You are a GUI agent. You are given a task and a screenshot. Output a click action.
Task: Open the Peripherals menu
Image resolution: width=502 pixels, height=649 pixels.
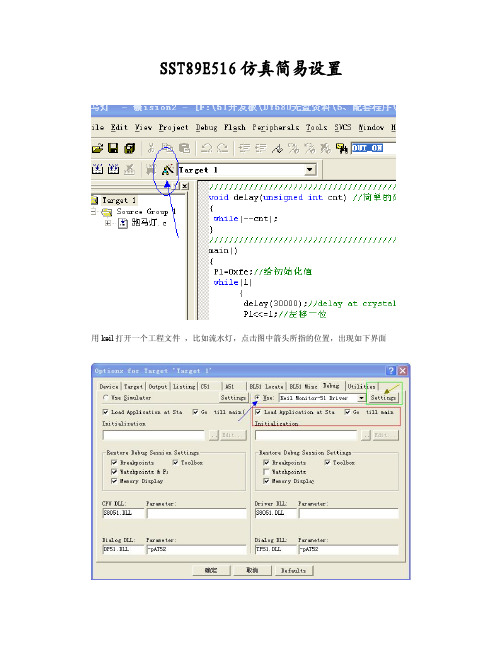(276, 127)
